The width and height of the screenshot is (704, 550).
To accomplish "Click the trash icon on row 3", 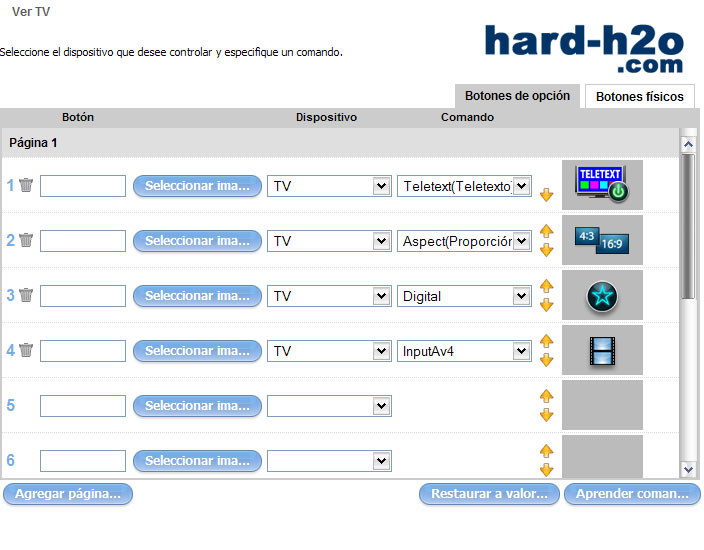I will pyautogui.click(x=26, y=295).
